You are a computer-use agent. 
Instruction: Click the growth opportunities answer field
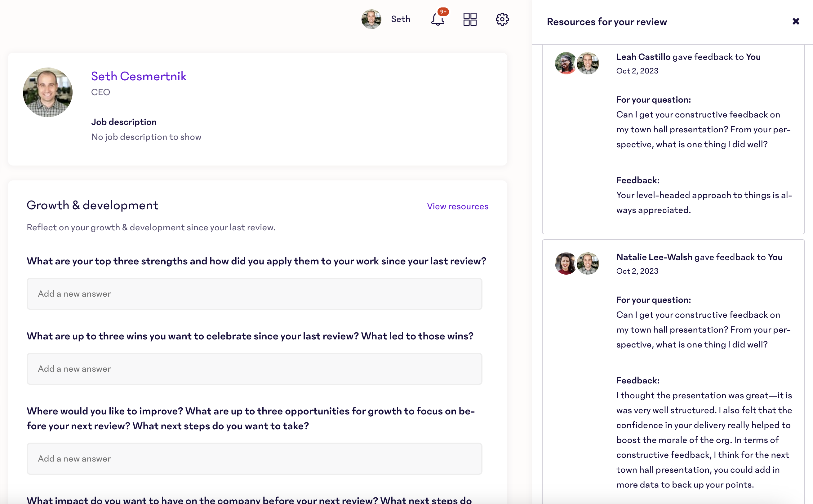point(254,459)
